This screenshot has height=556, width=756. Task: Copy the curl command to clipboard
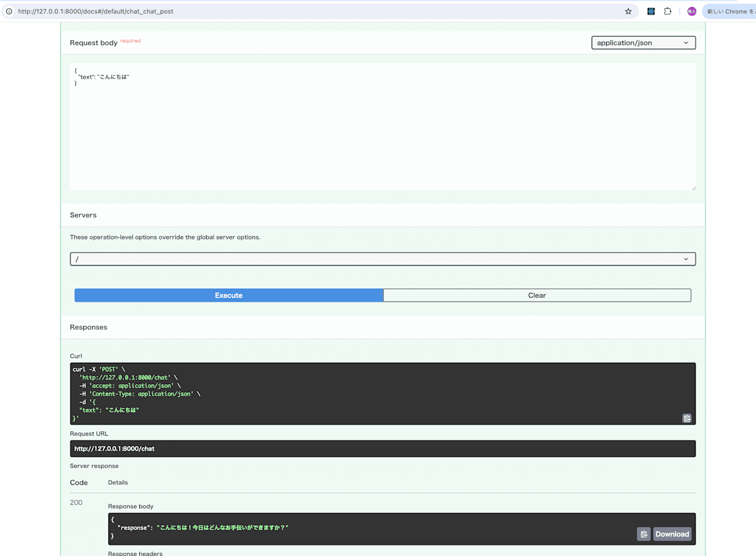(x=687, y=418)
